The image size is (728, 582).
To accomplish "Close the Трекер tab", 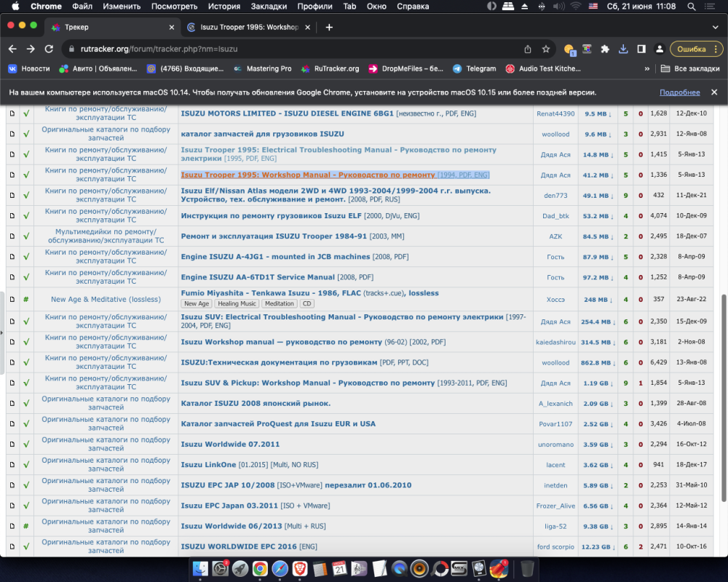I will click(x=172, y=28).
